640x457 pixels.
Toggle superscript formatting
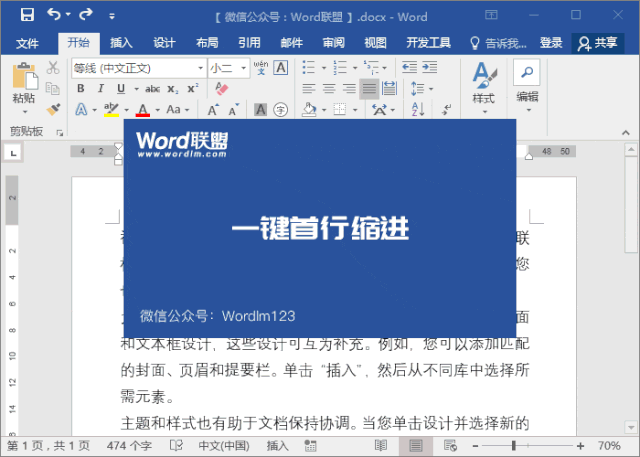[193, 88]
